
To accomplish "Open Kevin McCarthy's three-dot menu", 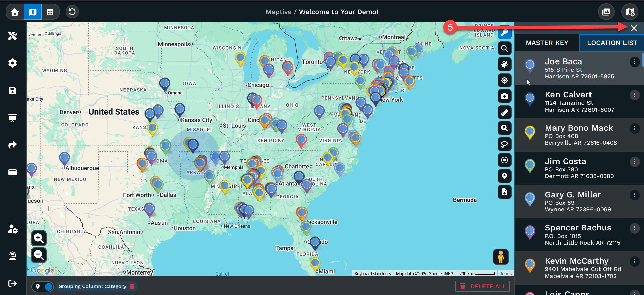I will pyautogui.click(x=634, y=261).
